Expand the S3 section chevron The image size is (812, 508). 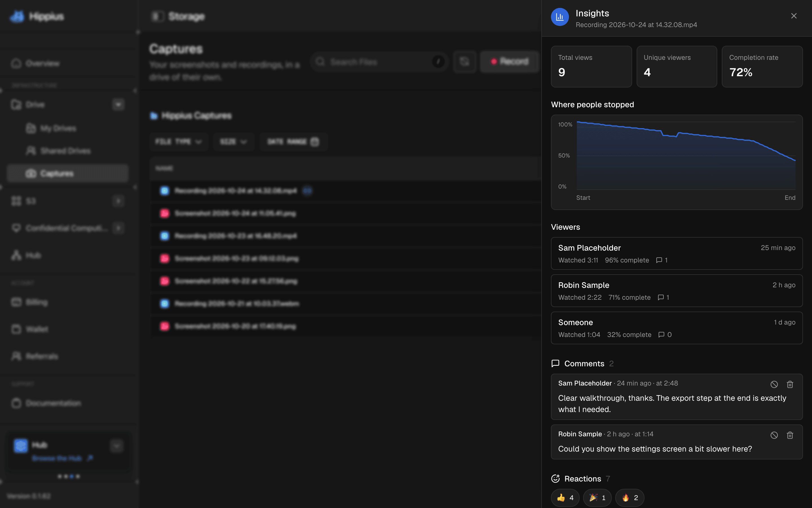118,201
